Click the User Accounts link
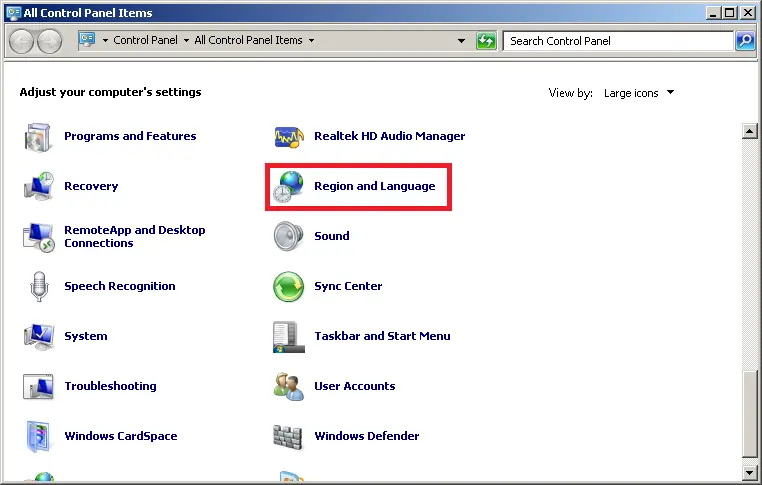 pyautogui.click(x=355, y=386)
